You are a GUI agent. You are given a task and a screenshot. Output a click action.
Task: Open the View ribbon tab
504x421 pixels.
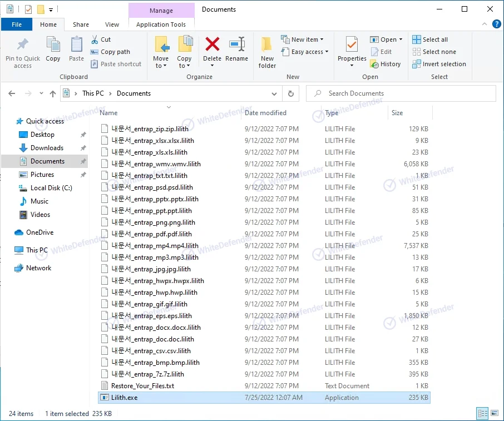tap(112, 24)
